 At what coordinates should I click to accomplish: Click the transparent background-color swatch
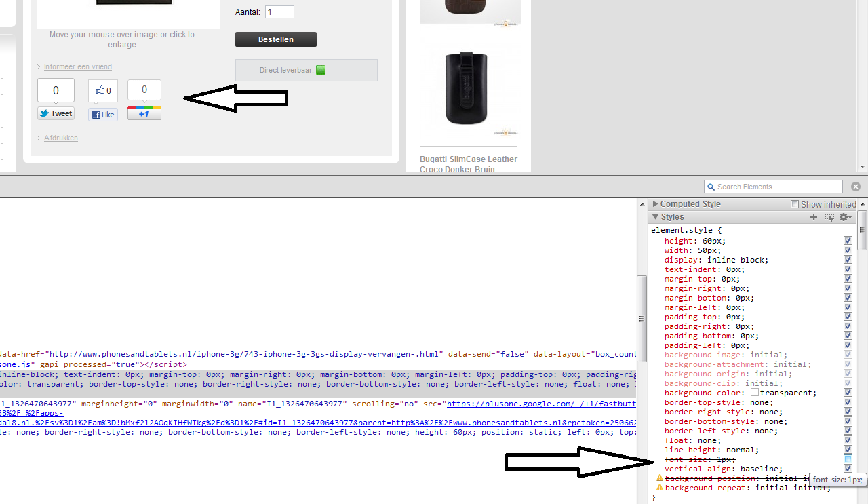pos(754,393)
